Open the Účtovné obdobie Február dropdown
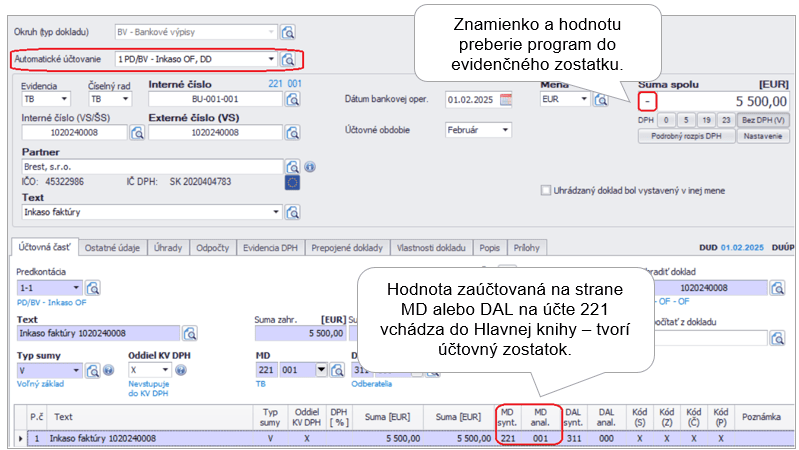The image size is (799, 450). point(505,130)
